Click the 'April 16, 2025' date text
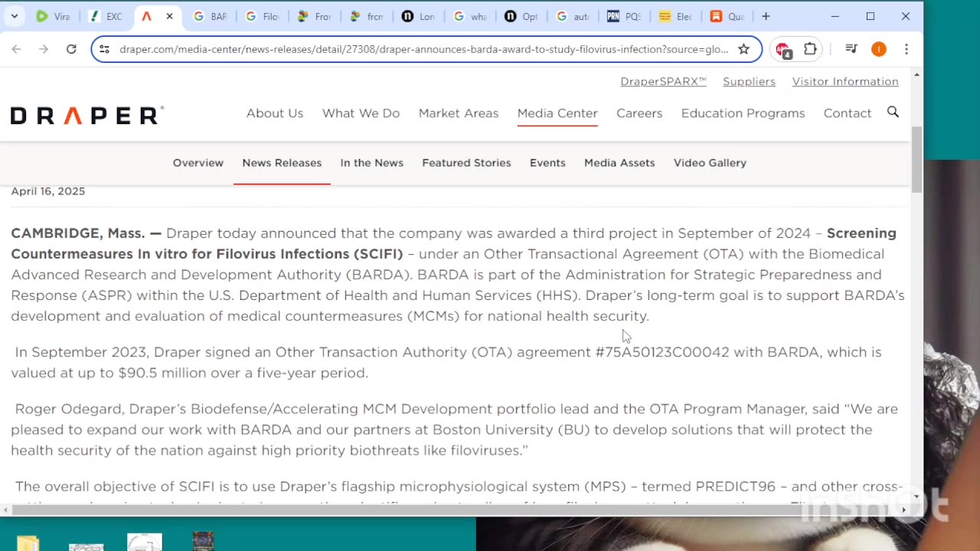The image size is (980, 551). (x=48, y=191)
